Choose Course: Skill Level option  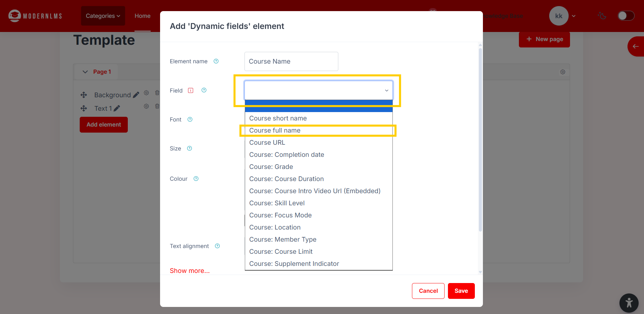(318, 203)
